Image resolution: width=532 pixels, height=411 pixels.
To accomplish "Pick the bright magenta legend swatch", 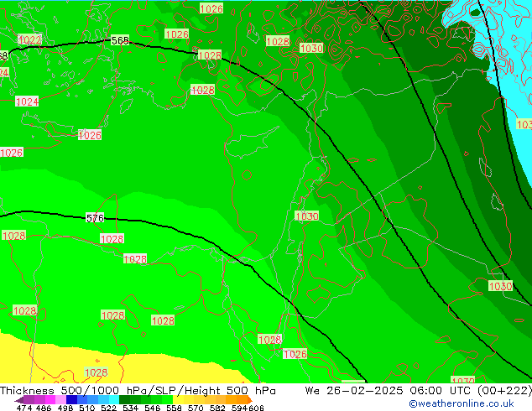I will tap(50, 400).
